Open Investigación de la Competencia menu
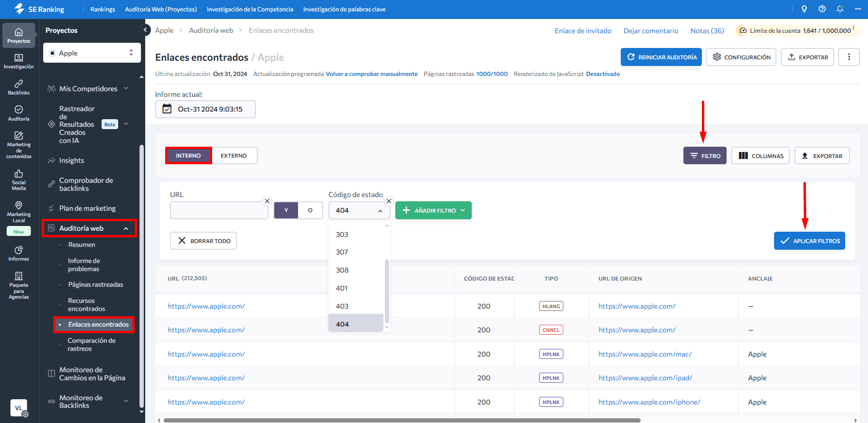Viewport: 868px width, 423px height. [250, 9]
